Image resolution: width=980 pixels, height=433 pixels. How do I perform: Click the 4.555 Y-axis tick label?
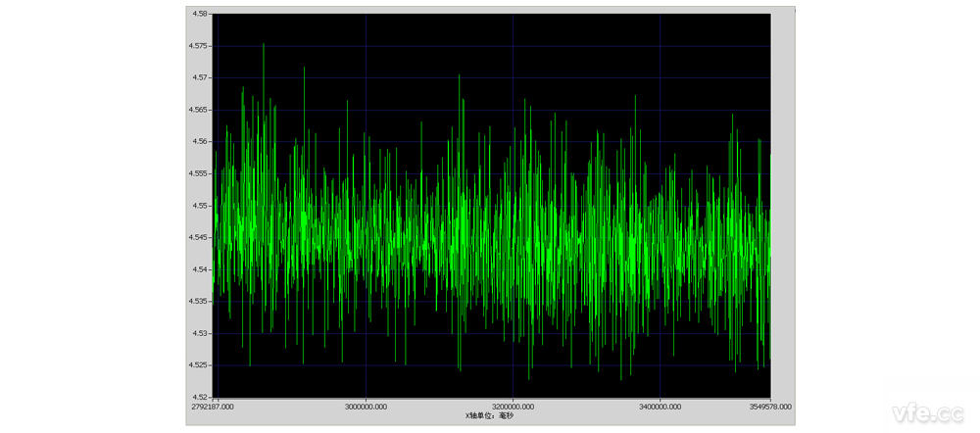tap(200, 173)
